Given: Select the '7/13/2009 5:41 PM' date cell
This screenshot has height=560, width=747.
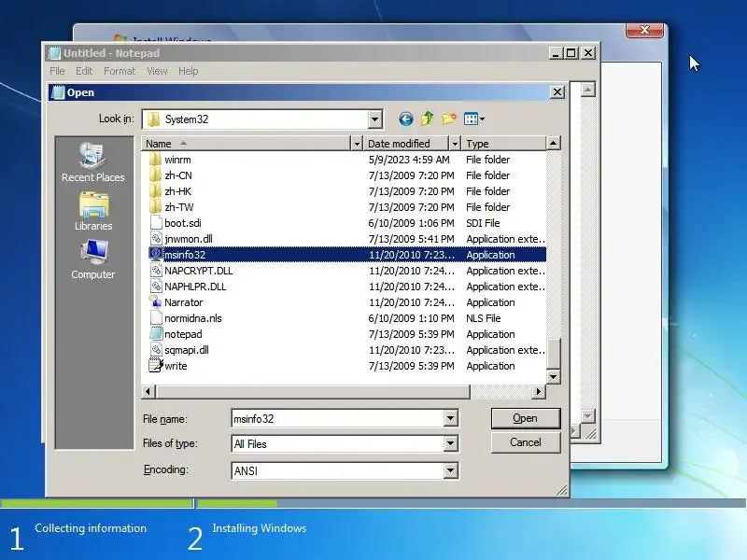Looking at the screenshot, I should [x=411, y=239].
